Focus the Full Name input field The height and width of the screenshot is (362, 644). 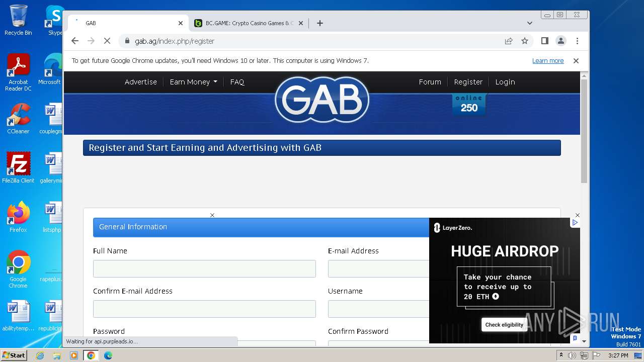tap(204, 269)
